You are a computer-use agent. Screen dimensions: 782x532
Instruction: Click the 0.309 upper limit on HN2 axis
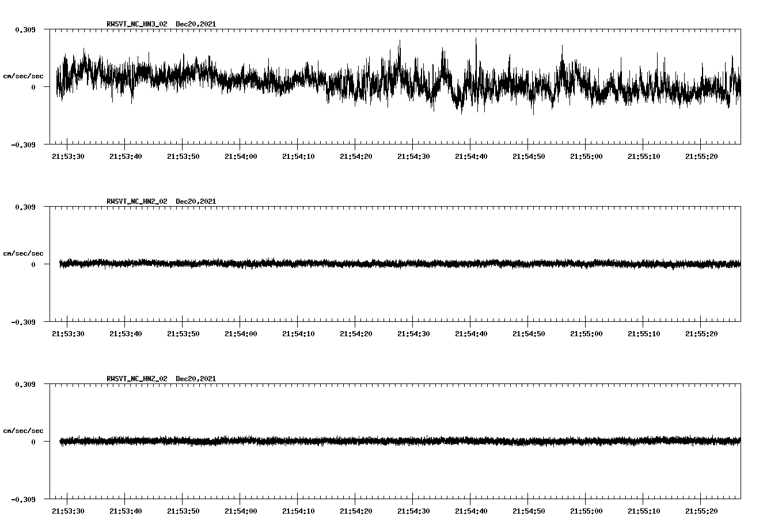point(25,207)
